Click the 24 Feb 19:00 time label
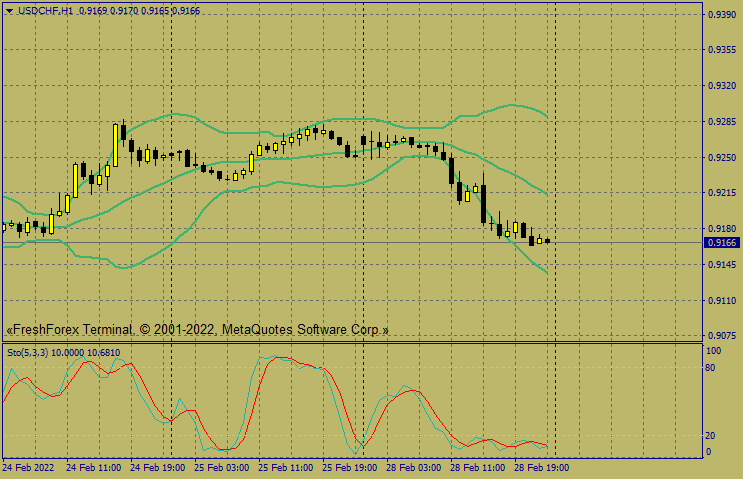 click(x=157, y=468)
